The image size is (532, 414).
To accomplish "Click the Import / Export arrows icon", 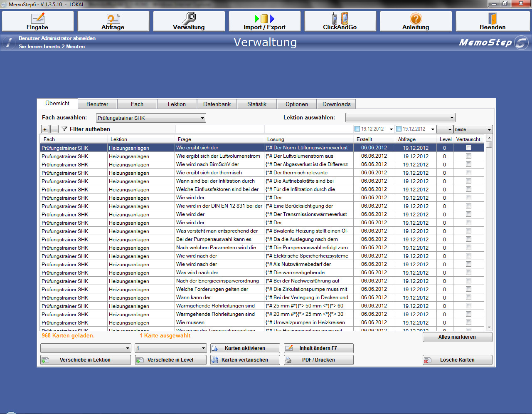I will (264, 18).
